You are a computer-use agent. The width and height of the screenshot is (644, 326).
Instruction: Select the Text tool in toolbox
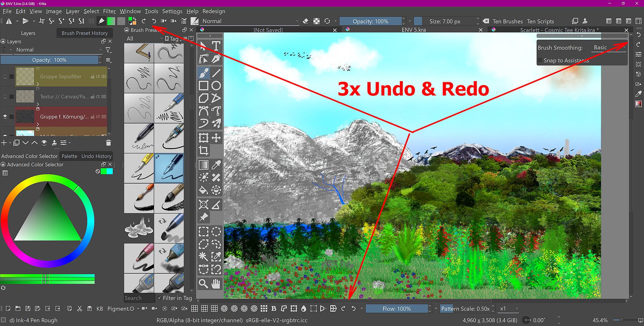216,46
